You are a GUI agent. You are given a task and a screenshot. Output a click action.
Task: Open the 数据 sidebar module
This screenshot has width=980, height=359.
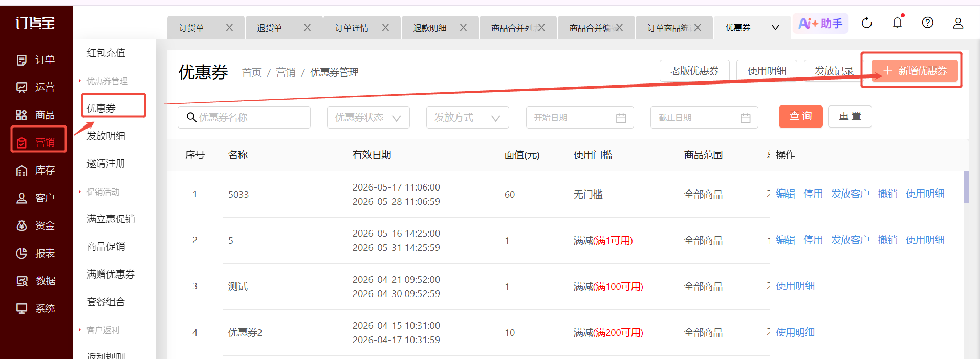pyautogui.click(x=35, y=281)
